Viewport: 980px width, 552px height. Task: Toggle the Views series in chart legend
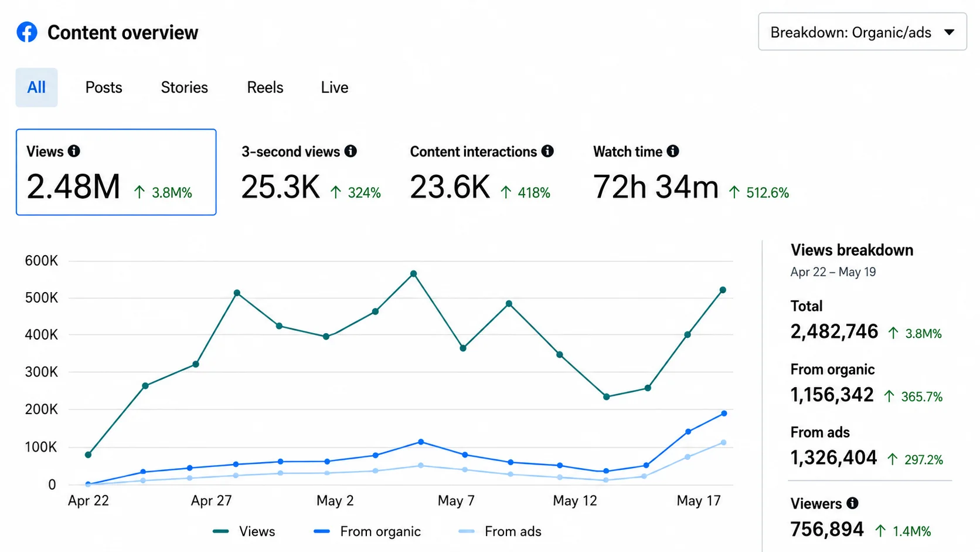click(x=244, y=531)
